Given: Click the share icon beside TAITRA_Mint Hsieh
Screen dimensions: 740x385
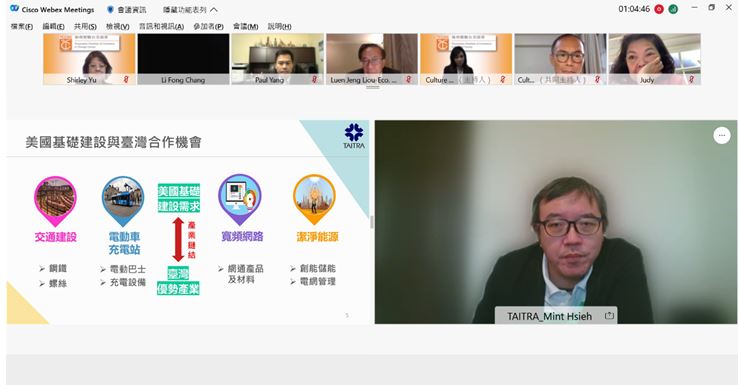Looking at the screenshot, I should point(609,316).
